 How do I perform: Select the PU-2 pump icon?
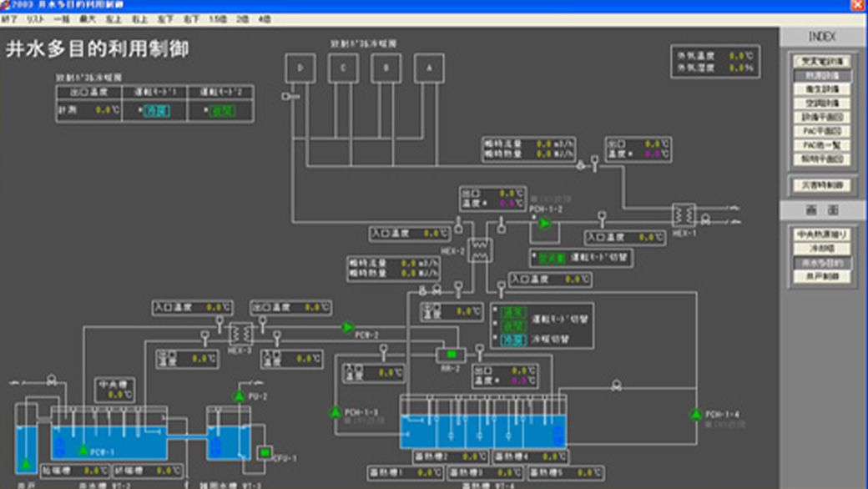coord(239,395)
